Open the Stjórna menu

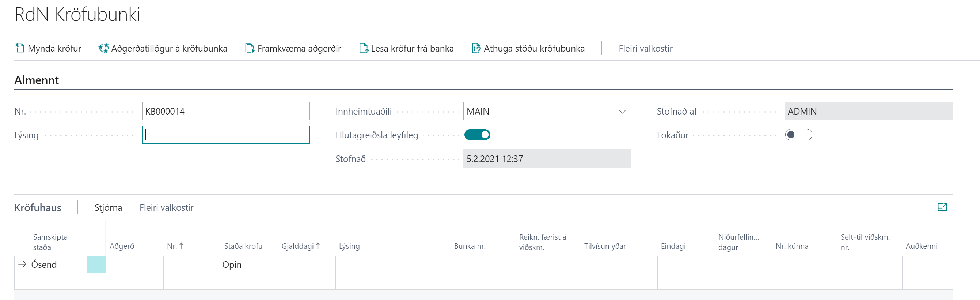coord(108,207)
